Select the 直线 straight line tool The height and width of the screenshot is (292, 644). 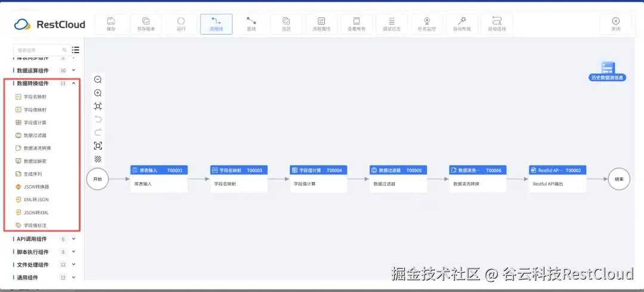point(252,24)
